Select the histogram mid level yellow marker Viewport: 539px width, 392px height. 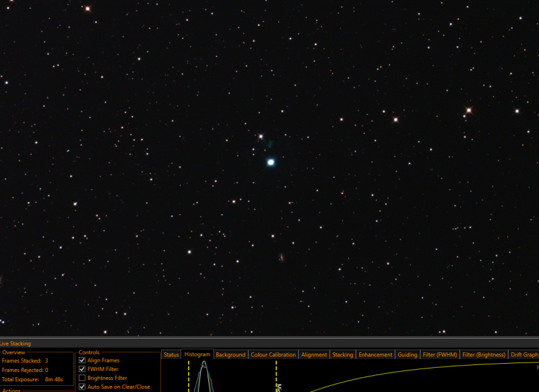pos(276,377)
